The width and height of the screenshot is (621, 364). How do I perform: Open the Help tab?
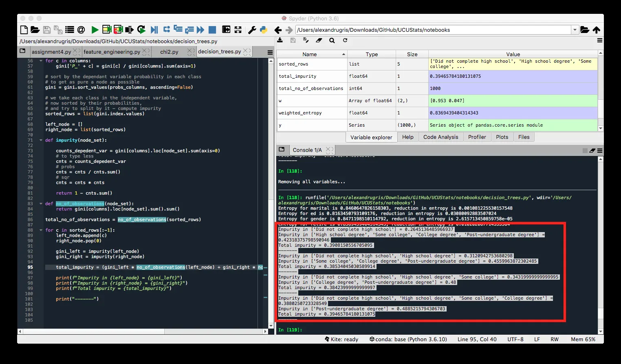(x=407, y=137)
